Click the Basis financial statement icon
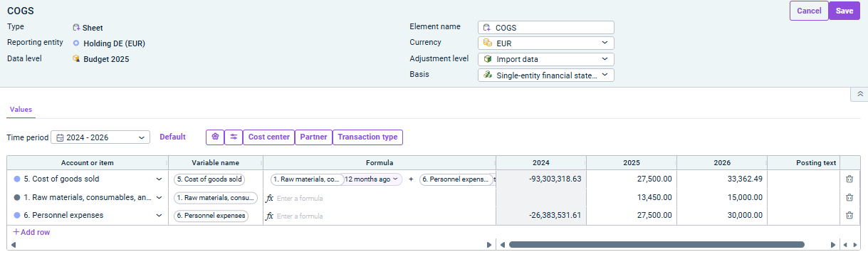This screenshot has height=257, width=868. [488, 75]
